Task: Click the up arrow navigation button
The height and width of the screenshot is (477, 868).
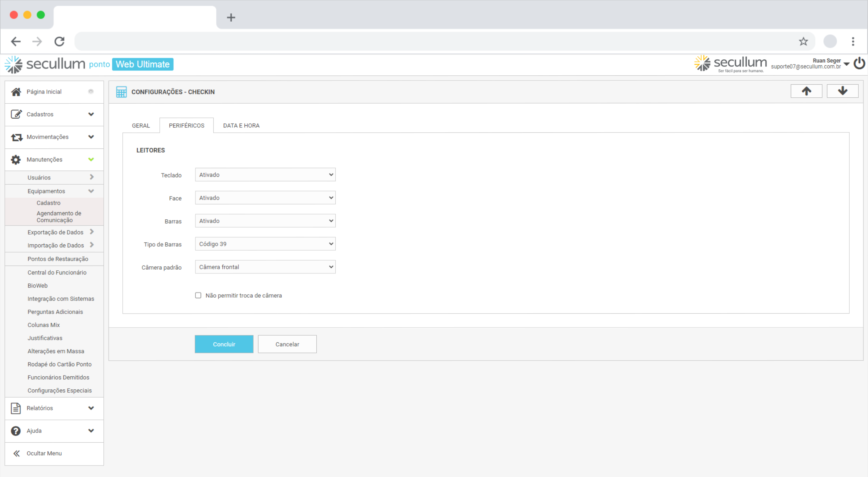Action: tap(806, 91)
